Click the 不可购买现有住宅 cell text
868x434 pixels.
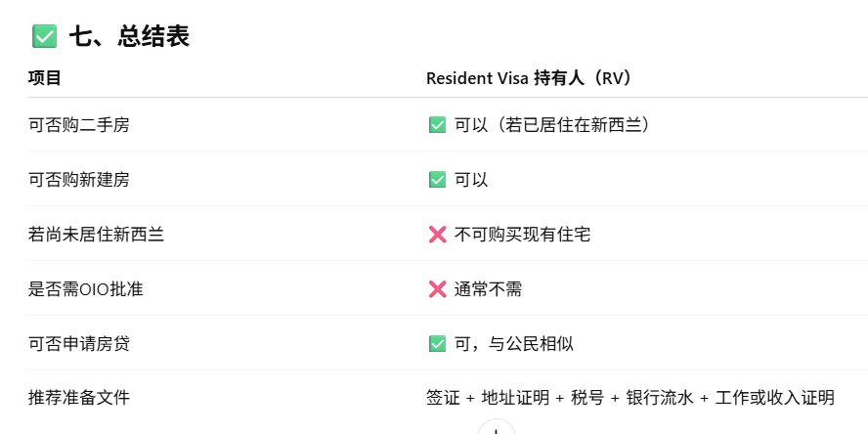(523, 235)
